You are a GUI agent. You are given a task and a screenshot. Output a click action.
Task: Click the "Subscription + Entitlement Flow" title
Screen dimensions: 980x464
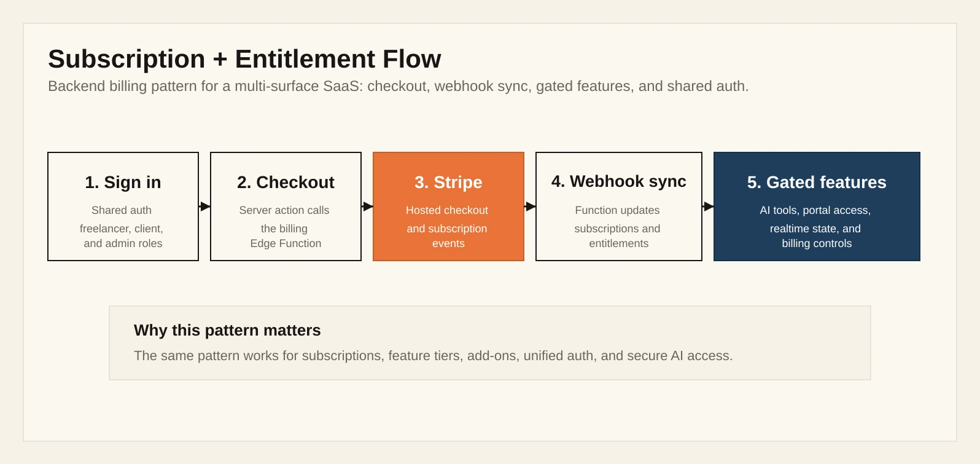point(244,59)
